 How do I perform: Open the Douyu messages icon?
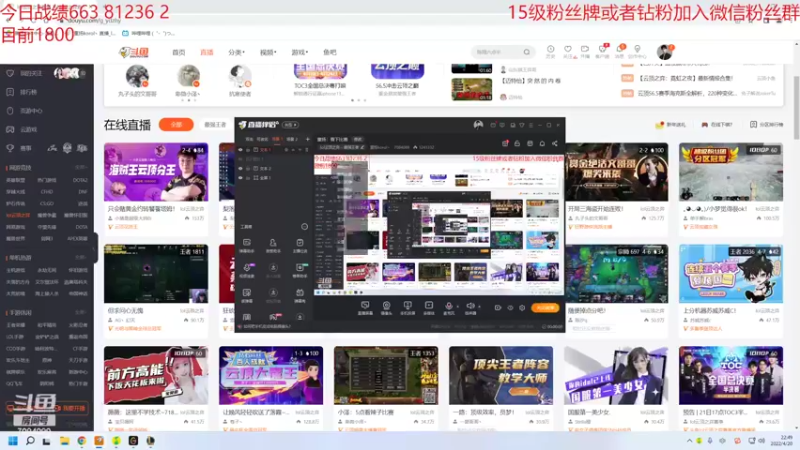coord(619,51)
